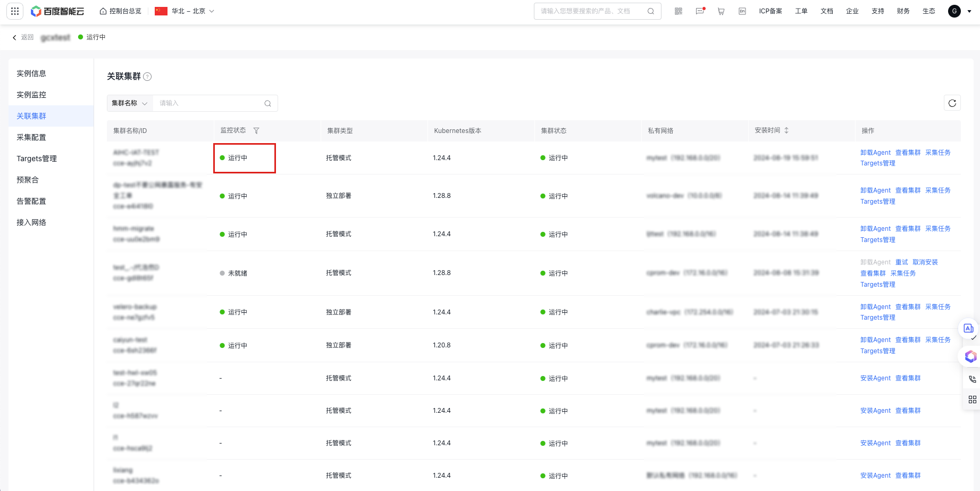Switch language with the En icon
Viewport: 980px width, 491px height.
pos(742,11)
